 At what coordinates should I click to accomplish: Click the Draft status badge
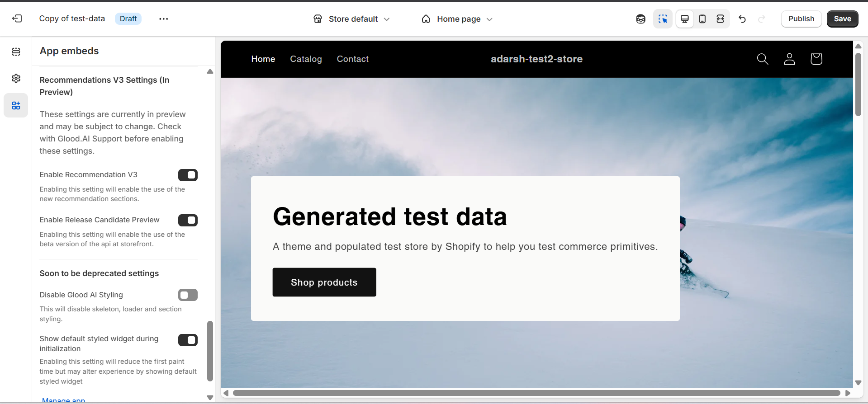point(128,19)
